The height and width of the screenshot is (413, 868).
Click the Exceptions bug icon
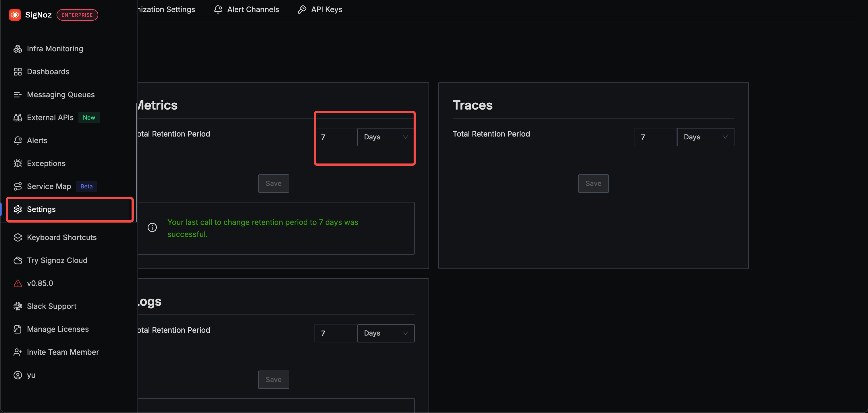18,163
